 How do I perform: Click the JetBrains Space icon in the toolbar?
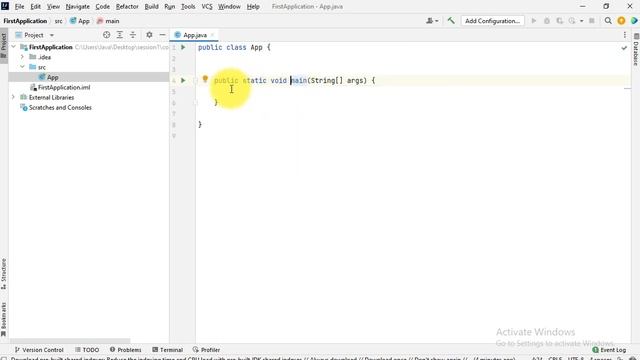click(x=634, y=21)
